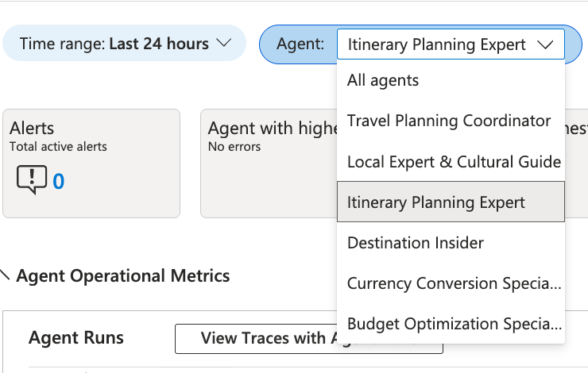The image size is (588, 373).
Task: Click the Alerts card title
Action: (32, 129)
